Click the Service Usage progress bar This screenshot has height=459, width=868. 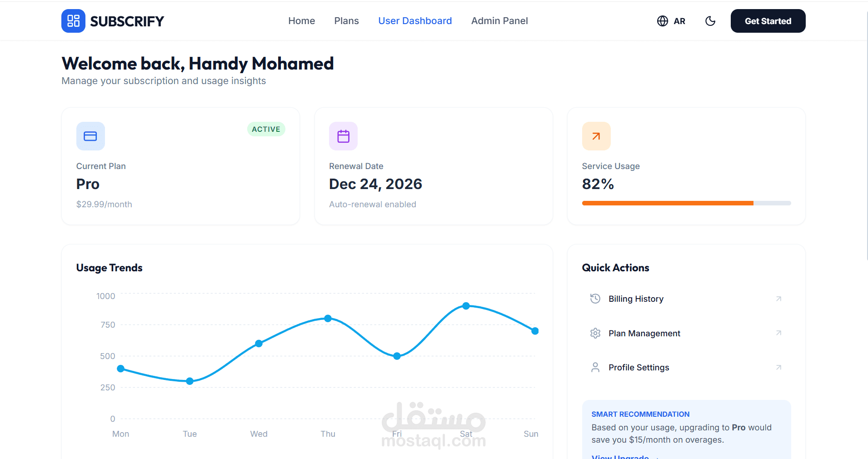click(686, 203)
